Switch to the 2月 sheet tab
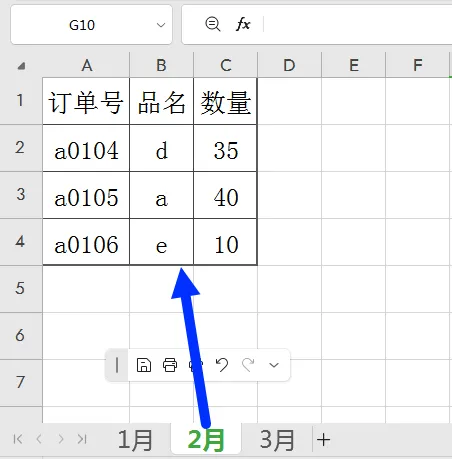 pos(206,440)
